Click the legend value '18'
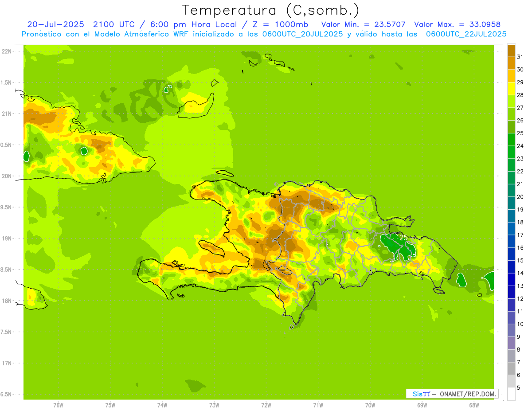The width and height of the screenshot is (532, 411). pyautogui.click(x=520, y=222)
